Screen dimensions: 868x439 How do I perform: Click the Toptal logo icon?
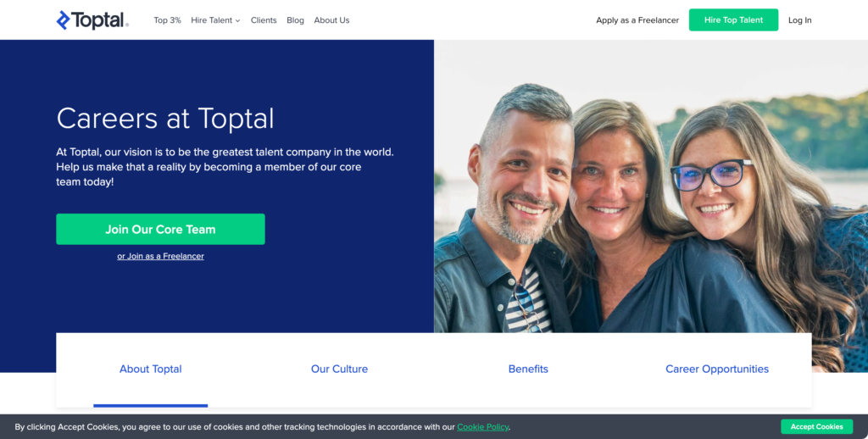(63, 20)
